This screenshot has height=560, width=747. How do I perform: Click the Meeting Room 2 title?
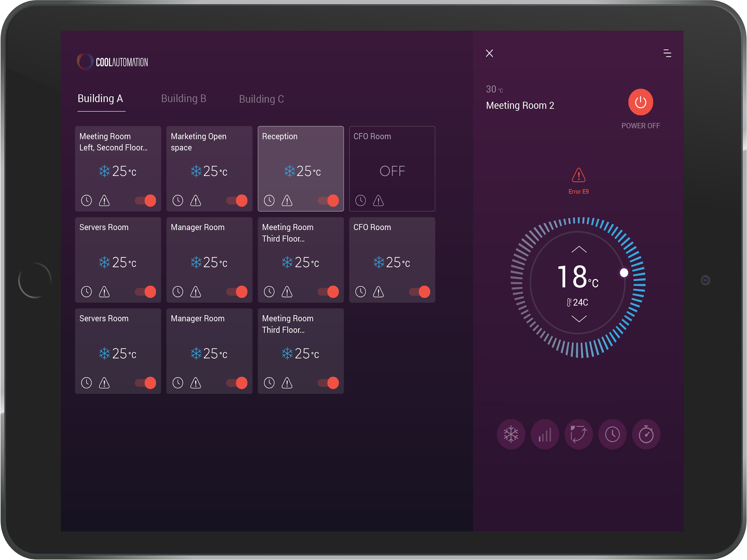click(520, 105)
